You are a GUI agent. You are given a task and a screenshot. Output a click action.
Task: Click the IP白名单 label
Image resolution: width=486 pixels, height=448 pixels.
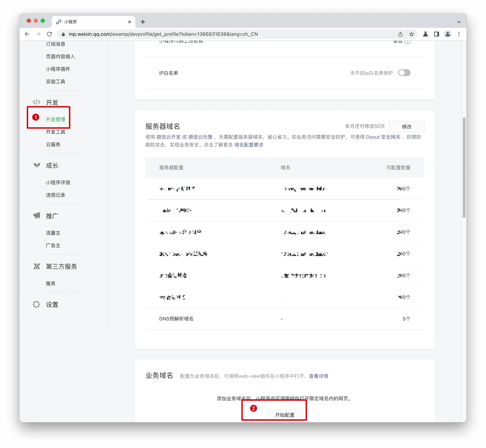pos(169,73)
